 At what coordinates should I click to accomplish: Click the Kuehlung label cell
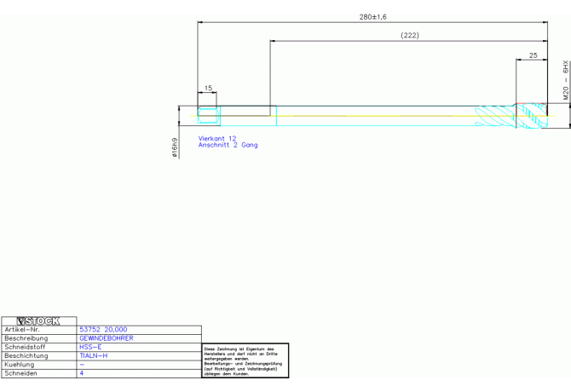39,365
